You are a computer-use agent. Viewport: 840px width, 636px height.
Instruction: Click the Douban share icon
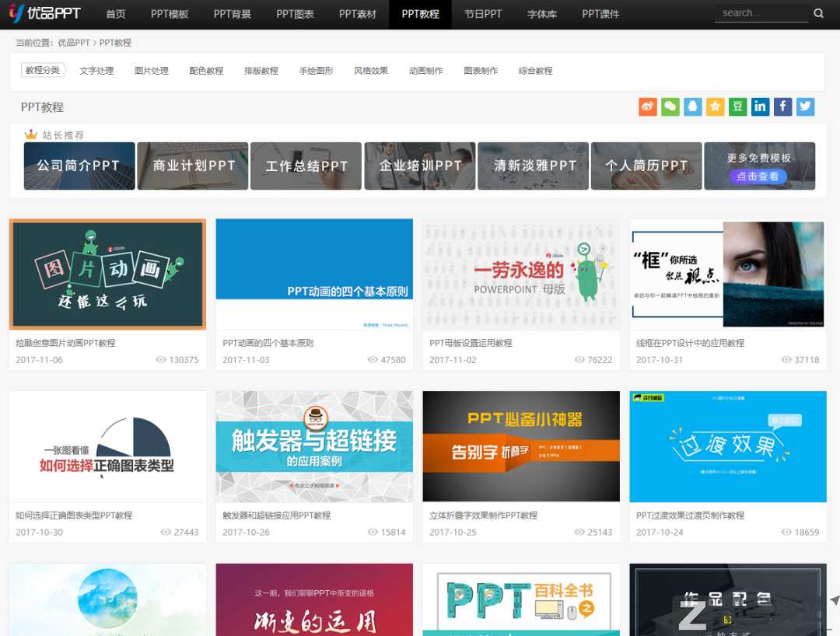(x=737, y=107)
